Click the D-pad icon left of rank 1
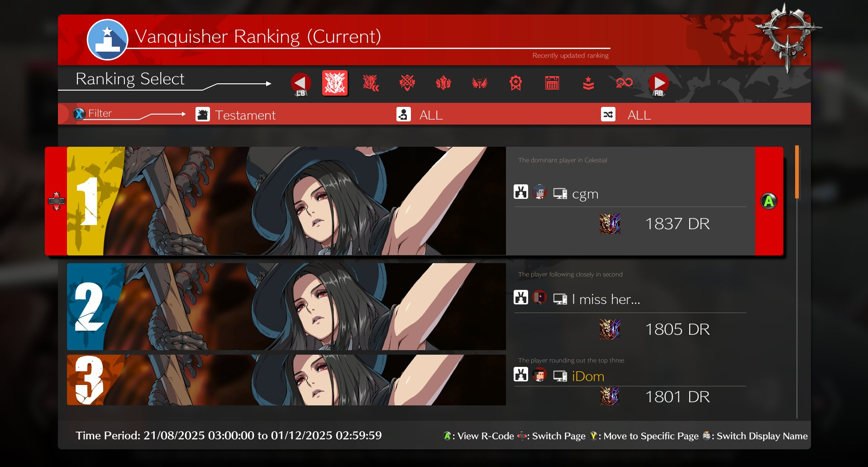868x467 pixels. click(57, 201)
